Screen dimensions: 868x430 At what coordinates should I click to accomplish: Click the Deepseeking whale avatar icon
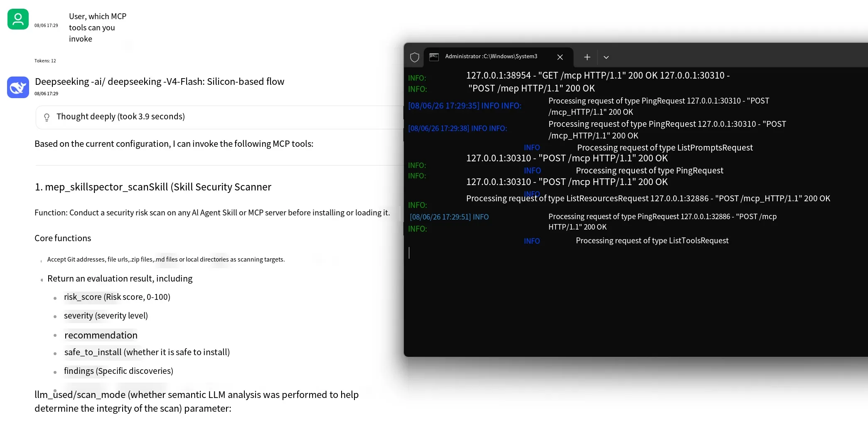point(18,87)
